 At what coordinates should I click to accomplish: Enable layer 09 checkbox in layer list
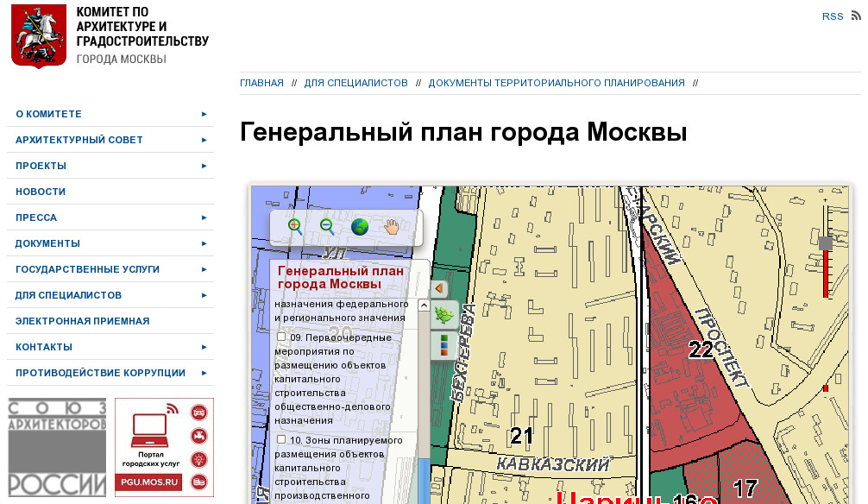[x=282, y=337]
